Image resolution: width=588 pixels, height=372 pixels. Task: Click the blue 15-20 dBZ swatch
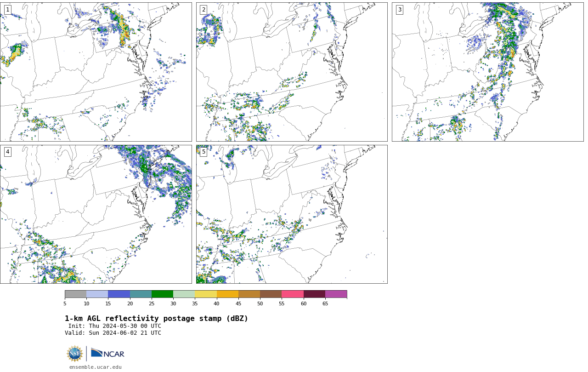click(119, 294)
